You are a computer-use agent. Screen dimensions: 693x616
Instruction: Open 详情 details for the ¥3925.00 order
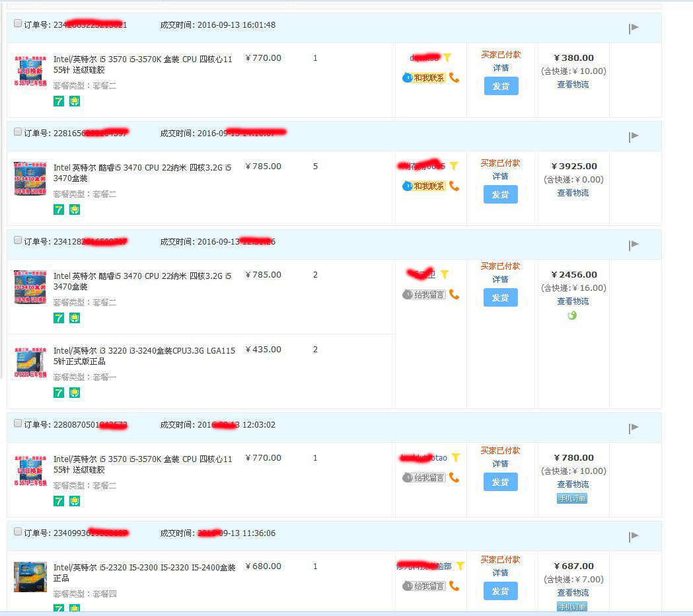(501, 176)
